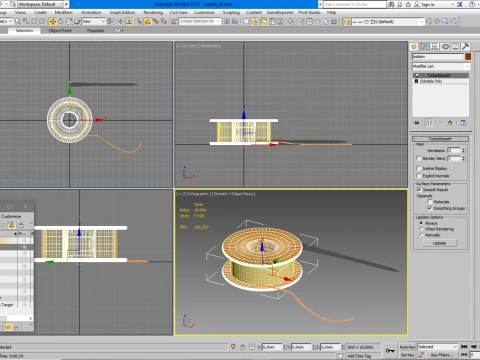Enable Isoline Display checkbox

[419, 168]
